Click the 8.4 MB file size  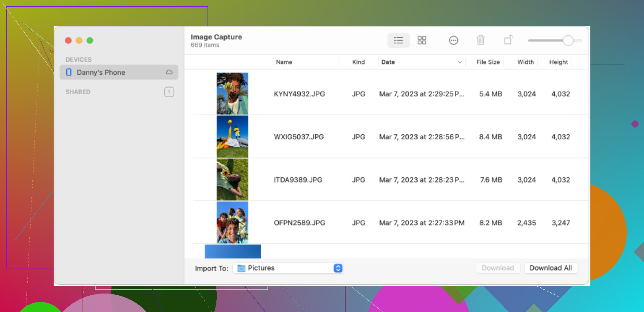coord(491,137)
